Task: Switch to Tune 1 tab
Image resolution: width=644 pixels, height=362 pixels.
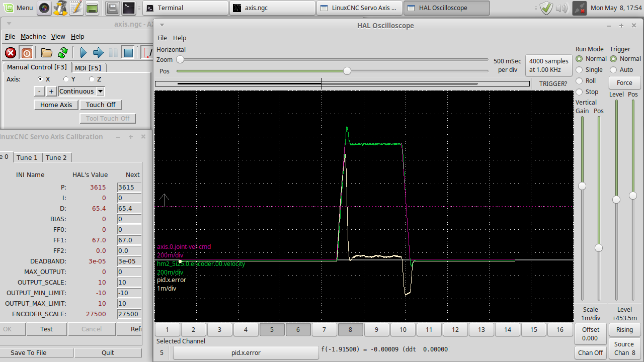Action: (x=27, y=157)
